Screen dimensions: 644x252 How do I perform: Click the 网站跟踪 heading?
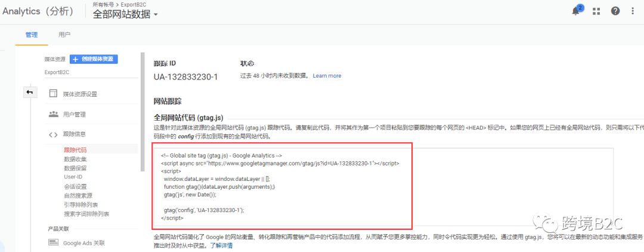click(x=168, y=101)
